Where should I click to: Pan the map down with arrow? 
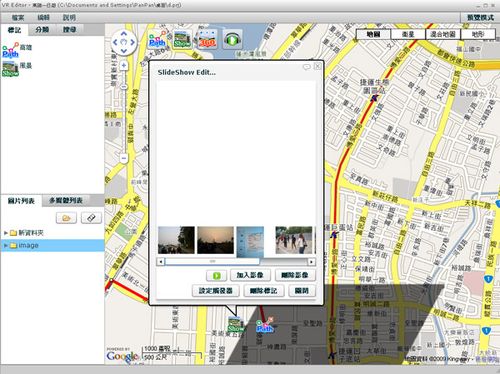pyautogui.click(x=124, y=51)
